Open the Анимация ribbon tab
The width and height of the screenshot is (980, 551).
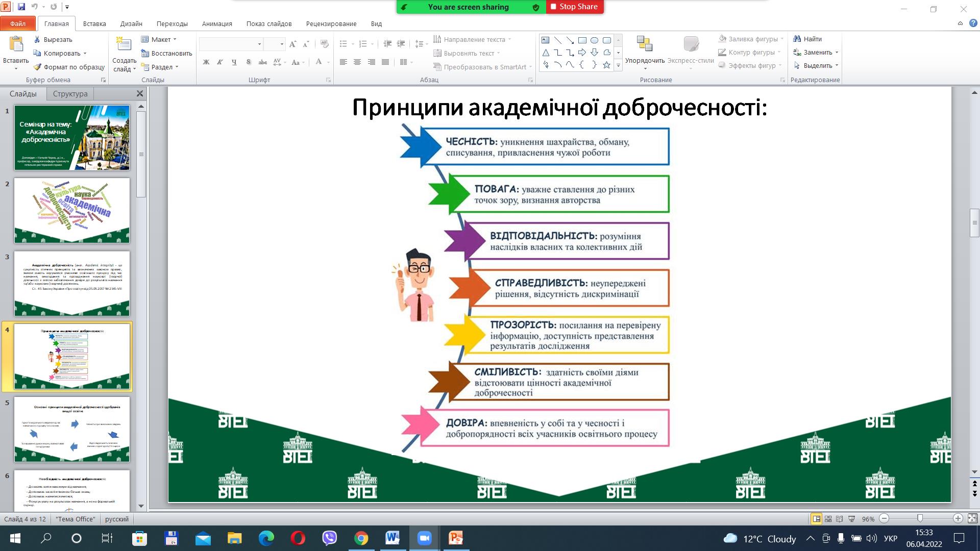(x=217, y=23)
